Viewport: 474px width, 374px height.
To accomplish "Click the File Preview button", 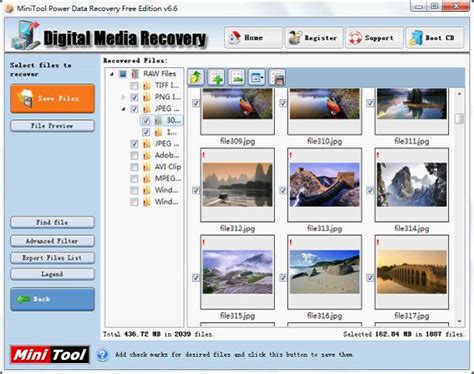I will tap(52, 126).
